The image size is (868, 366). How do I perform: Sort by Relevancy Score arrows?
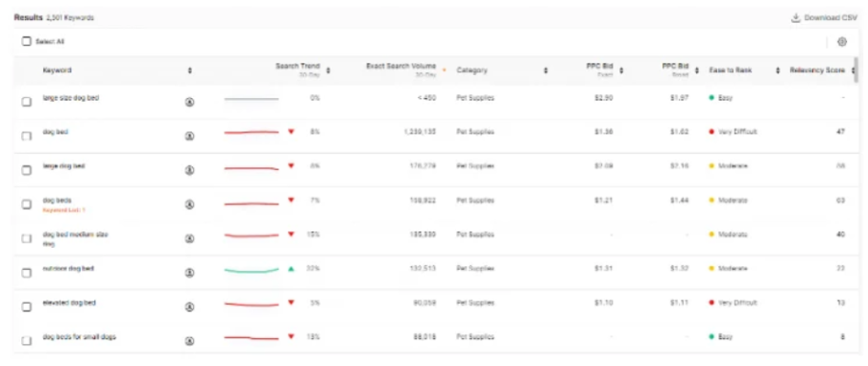(x=852, y=71)
